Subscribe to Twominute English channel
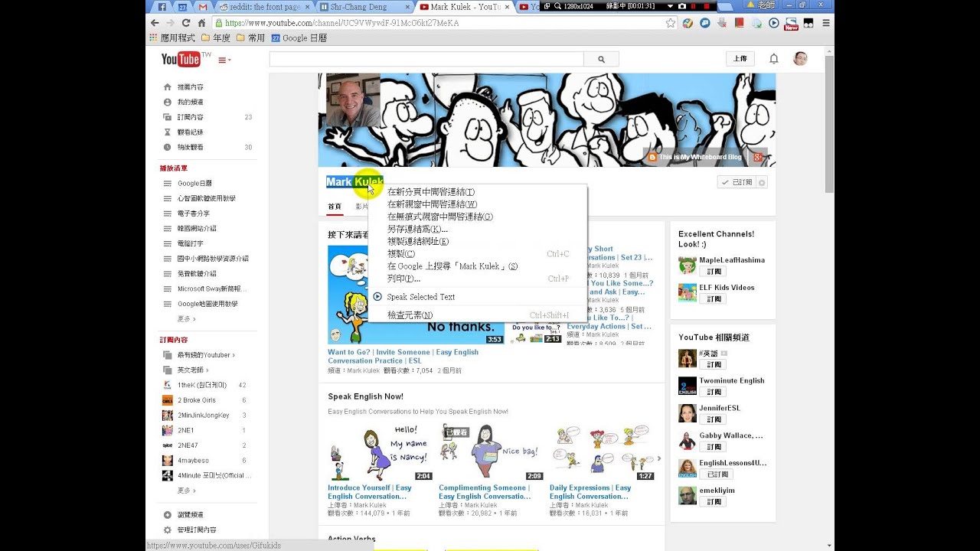Screen dimensions: 980x551 click(713, 393)
